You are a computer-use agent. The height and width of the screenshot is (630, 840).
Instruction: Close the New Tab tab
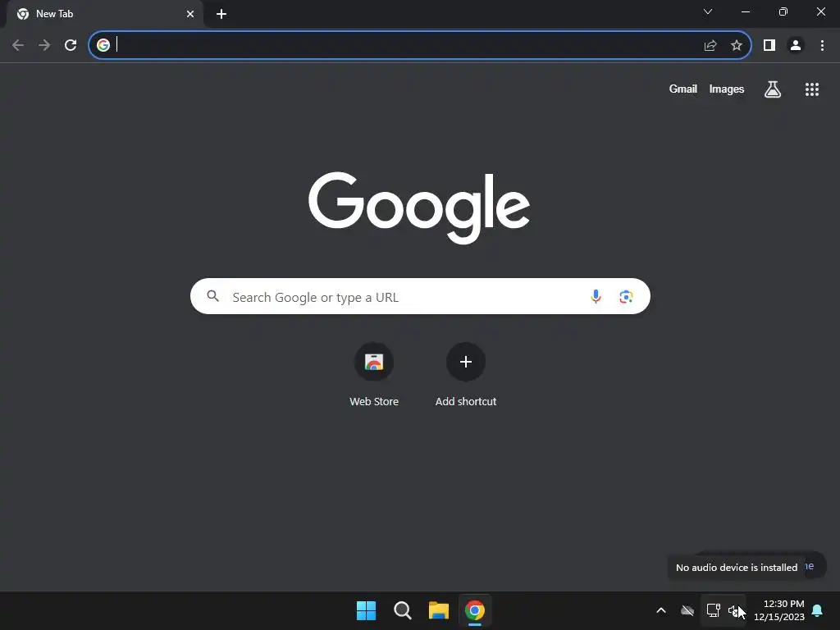coord(190,14)
